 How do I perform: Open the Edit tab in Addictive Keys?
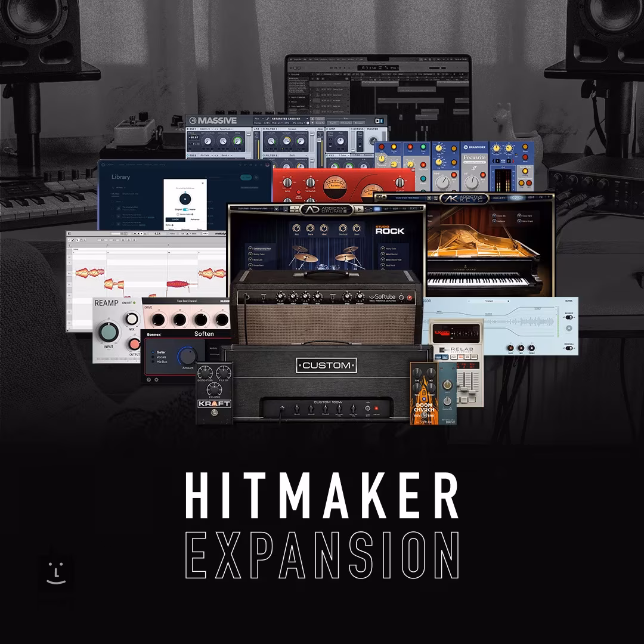click(x=530, y=197)
